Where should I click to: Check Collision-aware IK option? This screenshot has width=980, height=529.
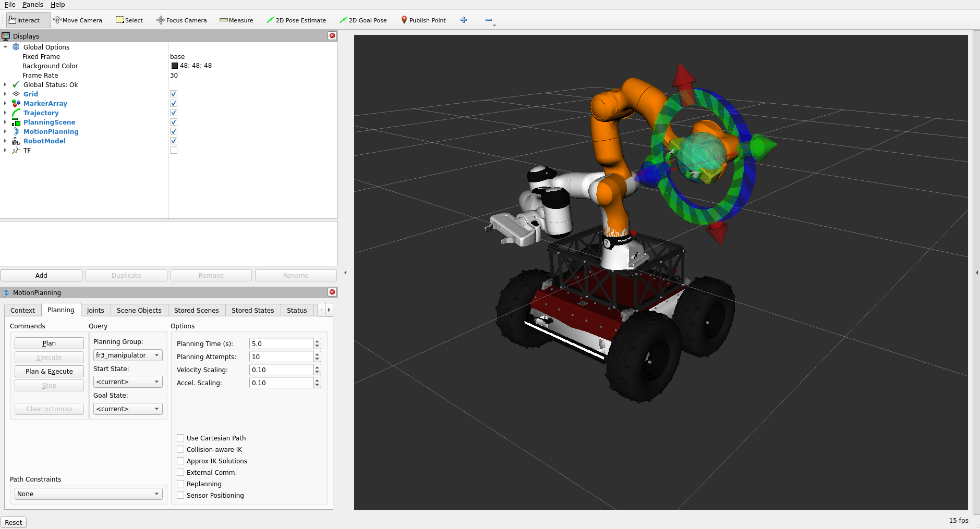click(x=180, y=449)
